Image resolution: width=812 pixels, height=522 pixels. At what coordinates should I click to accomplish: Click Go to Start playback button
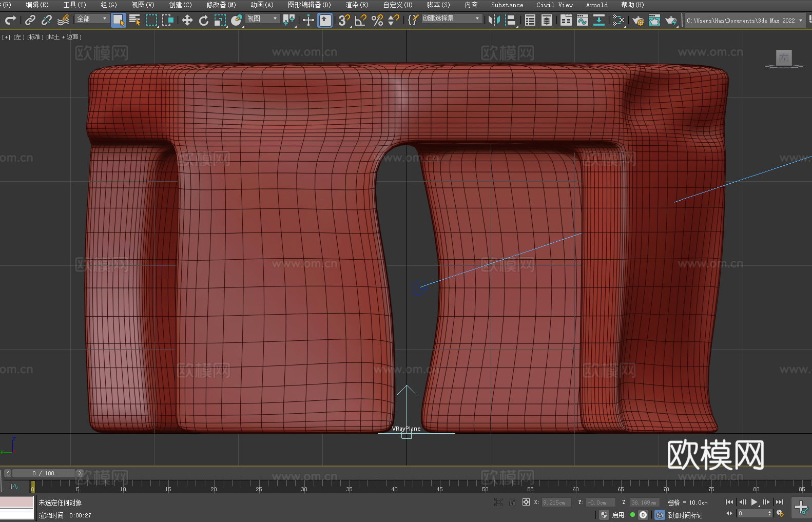[729, 502]
